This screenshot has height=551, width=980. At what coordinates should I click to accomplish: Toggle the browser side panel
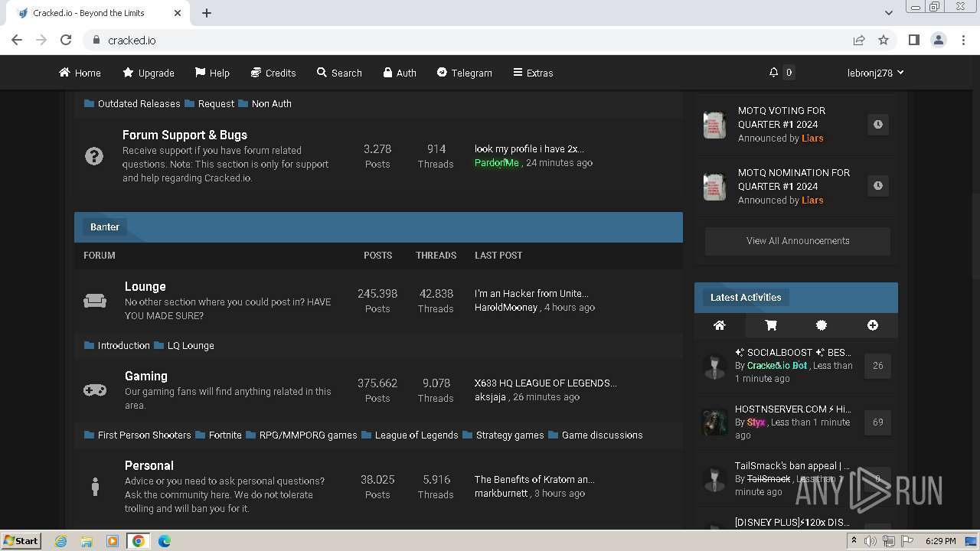click(913, 40)
